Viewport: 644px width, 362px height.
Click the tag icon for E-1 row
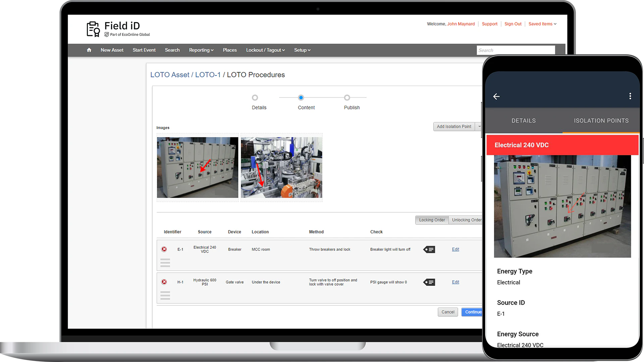pyautogui.click(x=429, y=249)
